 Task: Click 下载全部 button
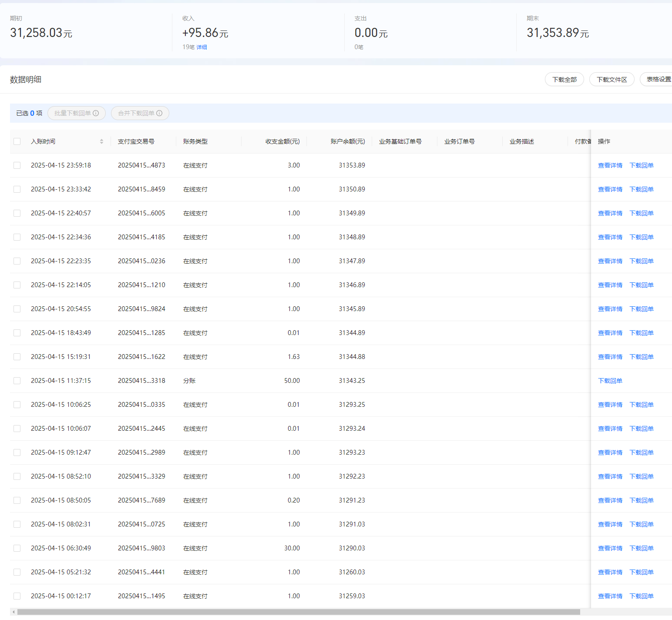[564, 80]
